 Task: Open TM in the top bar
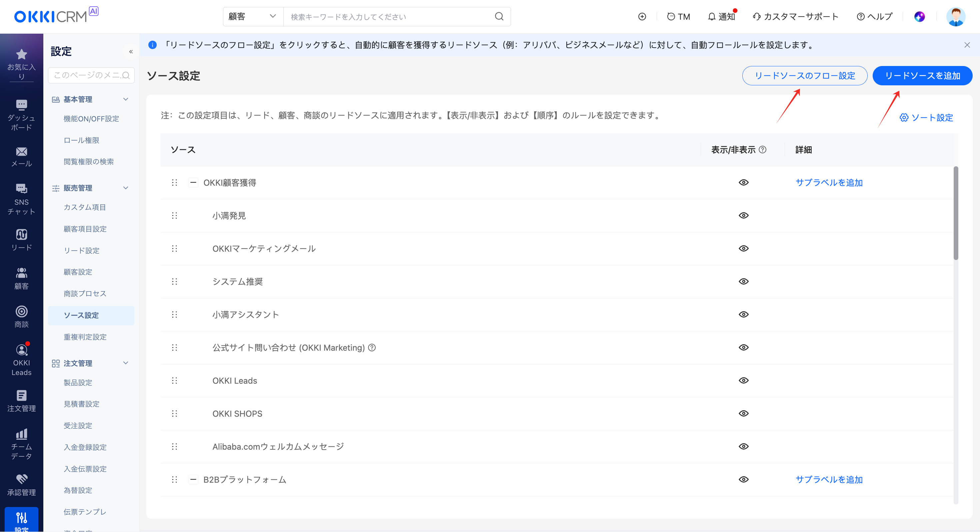678,16
